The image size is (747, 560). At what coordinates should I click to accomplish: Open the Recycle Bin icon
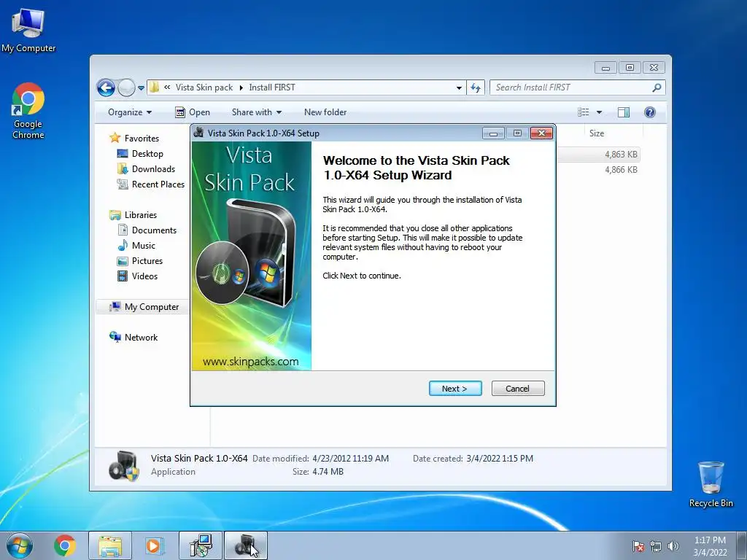711,484
